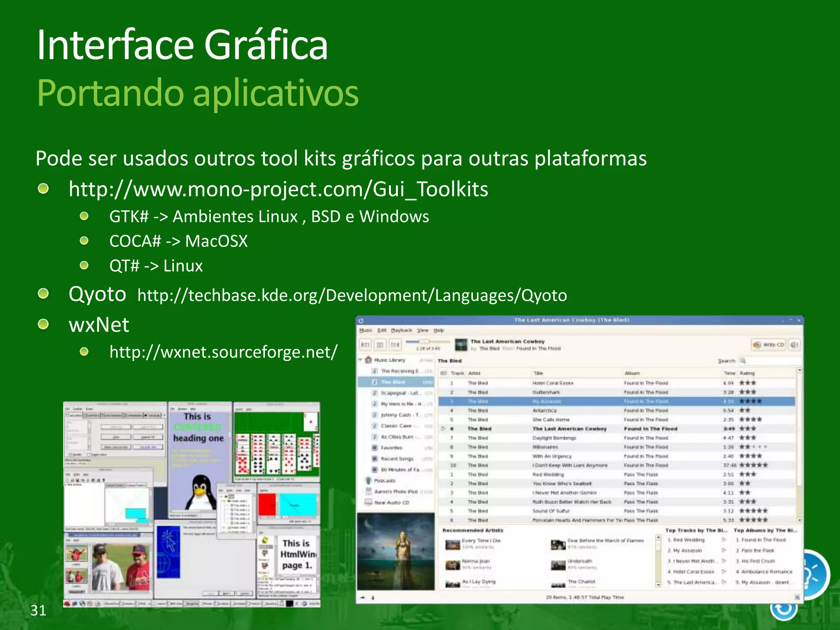The image size is (840, 630).
Task: Click the volume speaker icon
Action: [x=794, y=345]
